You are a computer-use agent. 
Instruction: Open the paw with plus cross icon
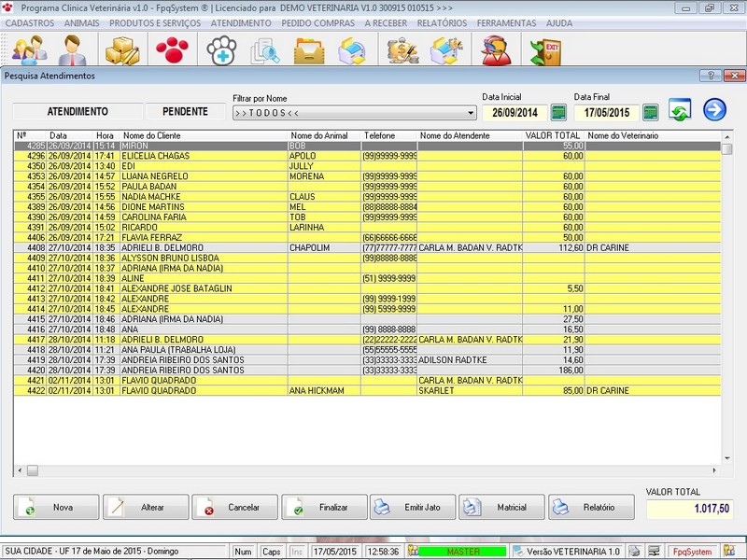point(221,50)
